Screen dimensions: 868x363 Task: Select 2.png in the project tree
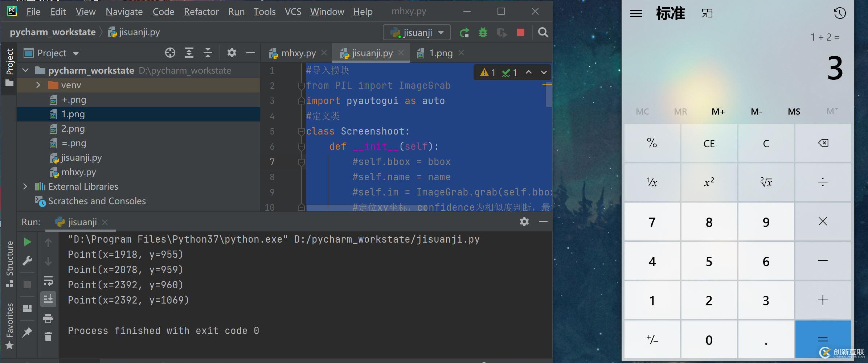tap(73, 129)
